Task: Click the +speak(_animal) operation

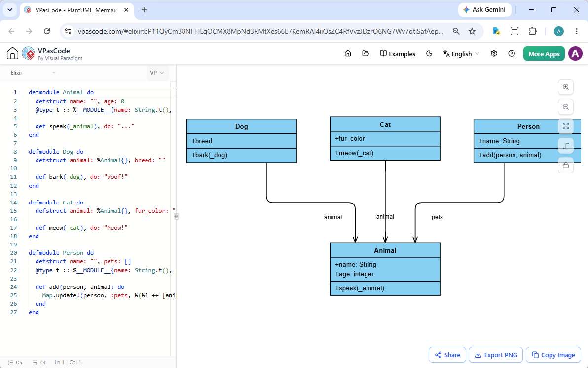Action: point(360,288)
